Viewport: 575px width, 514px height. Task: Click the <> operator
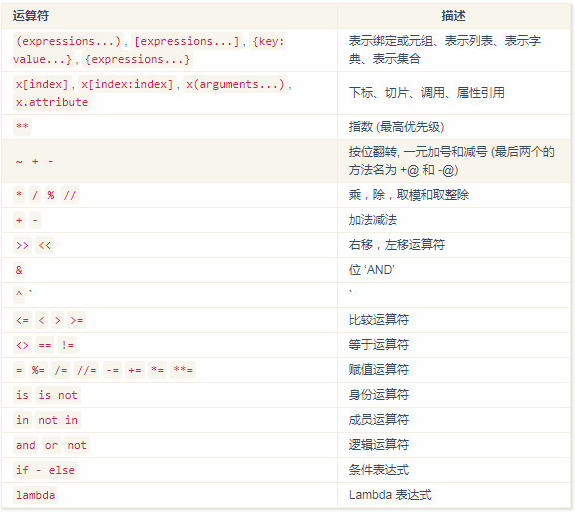[x=22, y=345]
